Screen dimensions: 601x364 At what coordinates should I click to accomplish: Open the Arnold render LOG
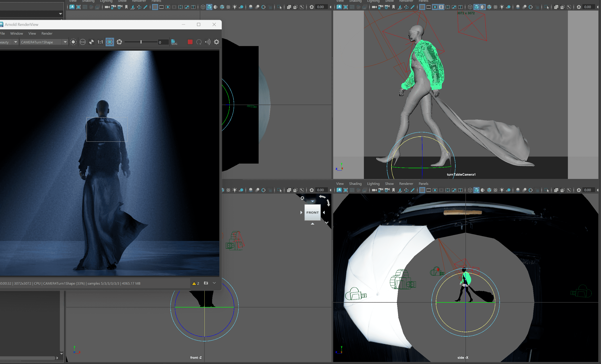tap(174, 42)
